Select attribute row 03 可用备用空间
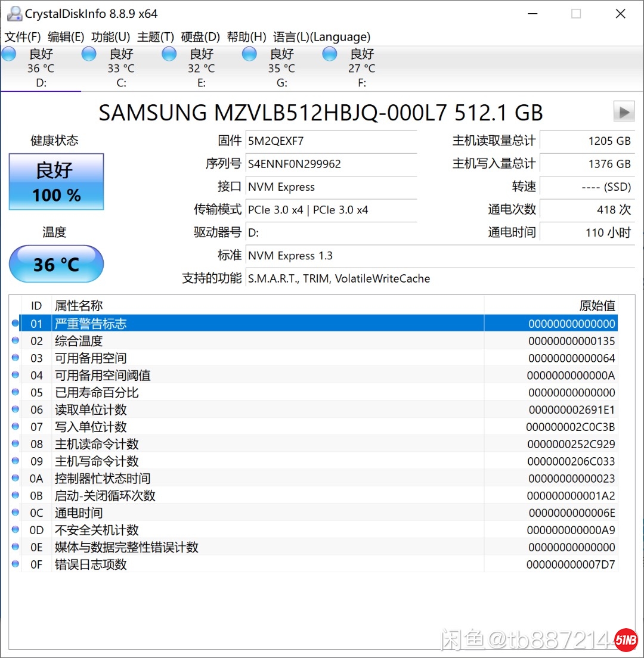 313,358
